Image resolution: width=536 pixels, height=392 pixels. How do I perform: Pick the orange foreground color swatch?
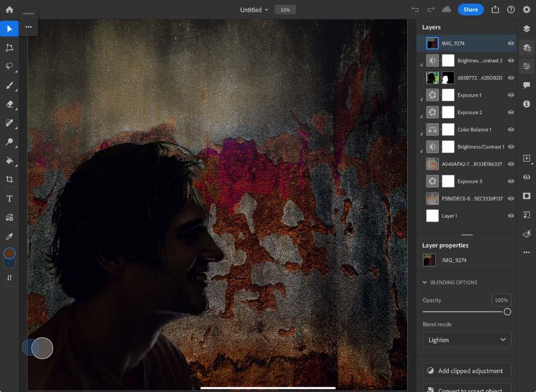(x=9, y=253)
